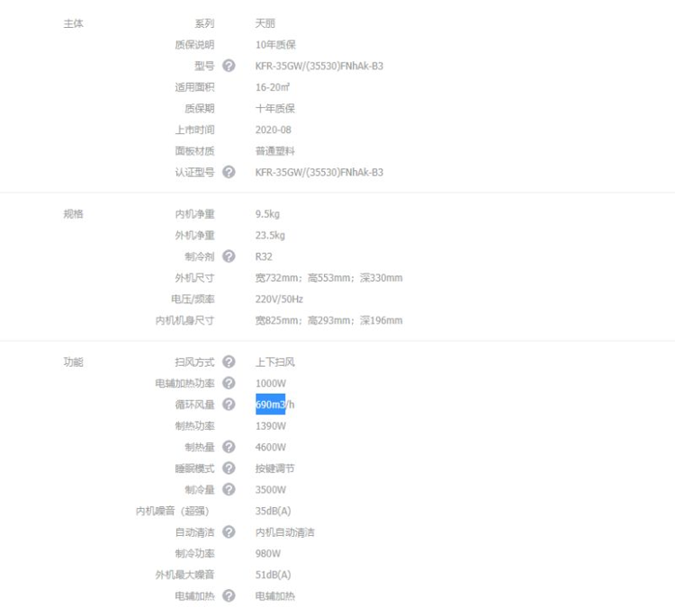Open the help tooltip beside 认证型号
Screen dimensions: 675x616
(x=229, y=173)
